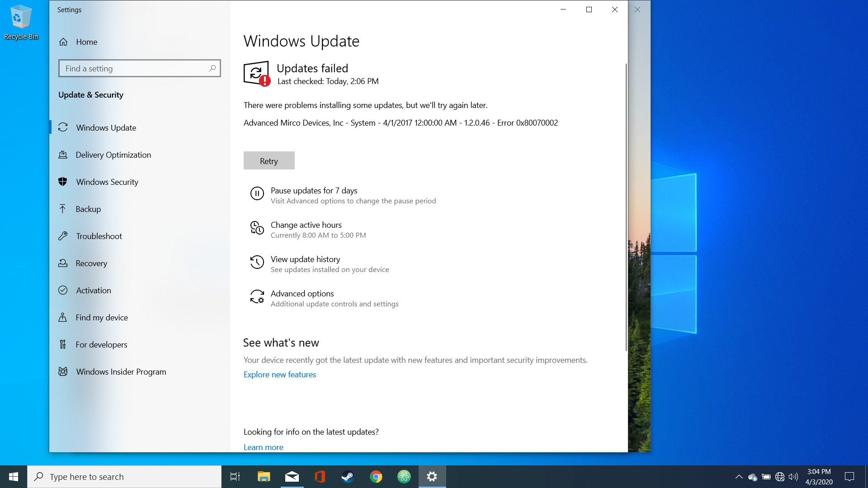This screenshot has height=488, width=868.
Task: Select Windows Insider Program in the sidebar
Action: pyautogui.click(x=140, y=371)
